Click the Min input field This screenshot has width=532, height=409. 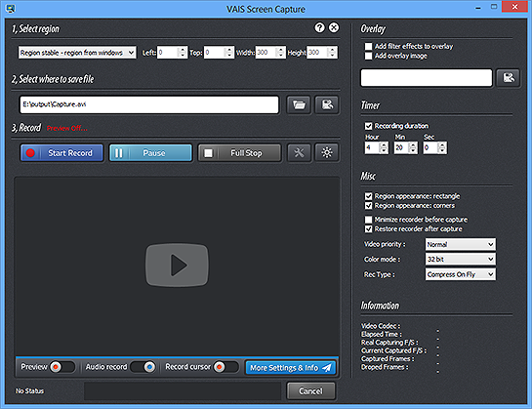tap(401, 147)
